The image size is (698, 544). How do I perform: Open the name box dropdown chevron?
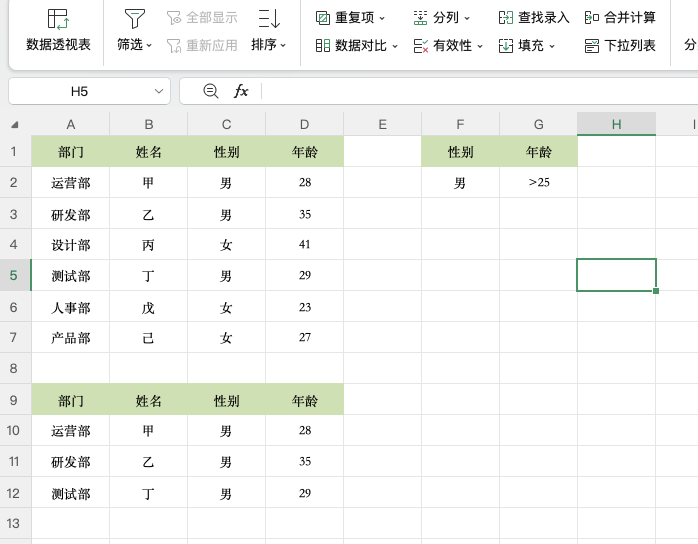click(158, 91)
